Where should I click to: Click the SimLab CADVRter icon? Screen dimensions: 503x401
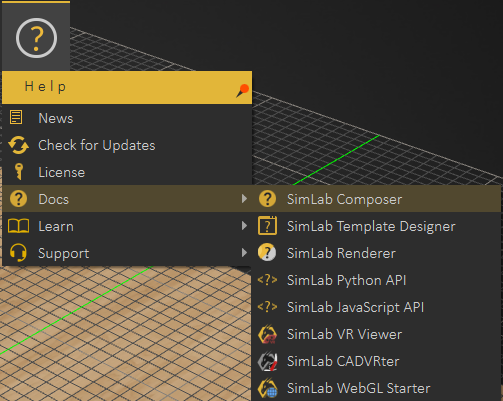(267, 361)
